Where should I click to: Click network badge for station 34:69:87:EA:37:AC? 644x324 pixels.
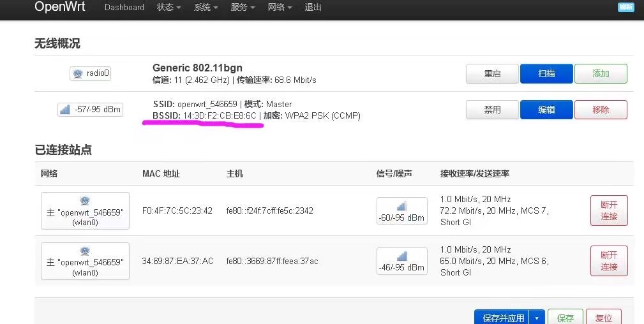85,261
